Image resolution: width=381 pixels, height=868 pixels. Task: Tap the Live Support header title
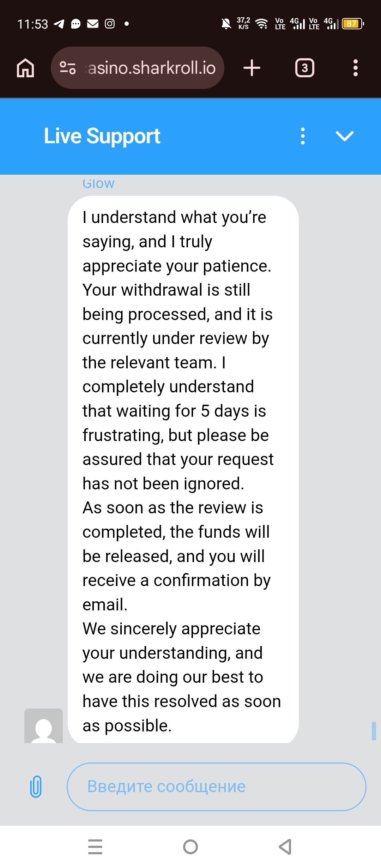coord(102,136)
